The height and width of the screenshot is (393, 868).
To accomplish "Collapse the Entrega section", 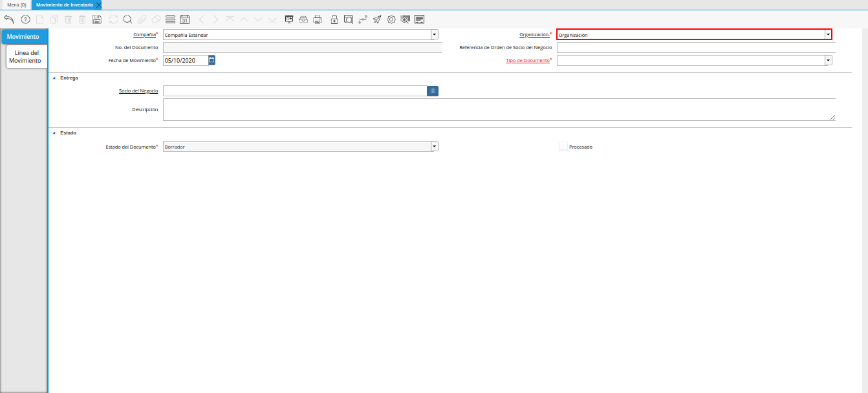I will click(54, 78).
